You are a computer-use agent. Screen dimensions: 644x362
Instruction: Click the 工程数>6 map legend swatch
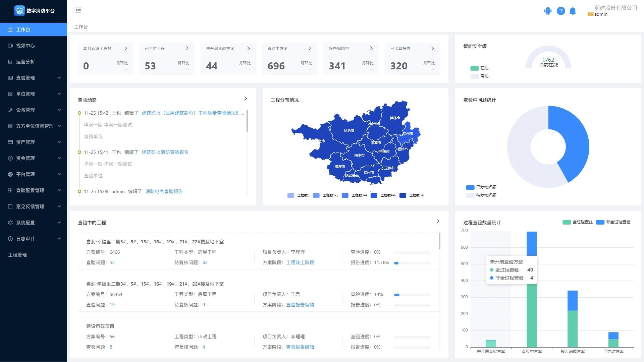403,195
